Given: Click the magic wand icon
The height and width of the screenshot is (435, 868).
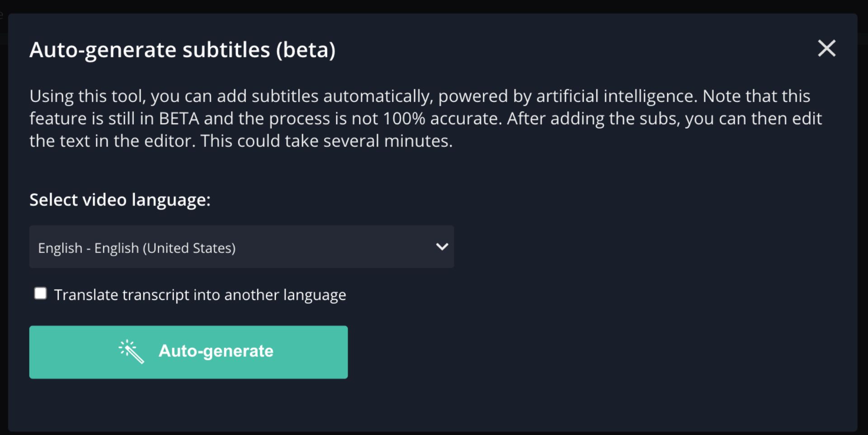Looking at the screenshot, I should [131, 351].
